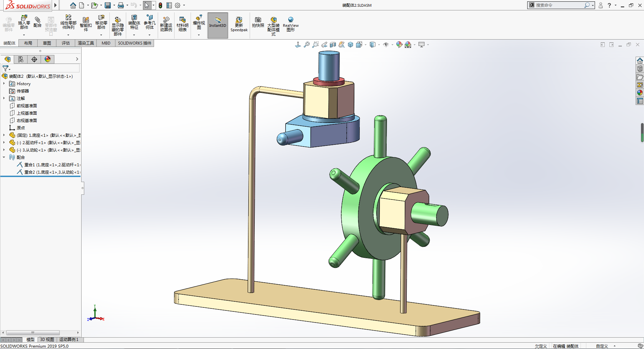
Task: Expand the 注解 annotations node
Action: (4, 99)
